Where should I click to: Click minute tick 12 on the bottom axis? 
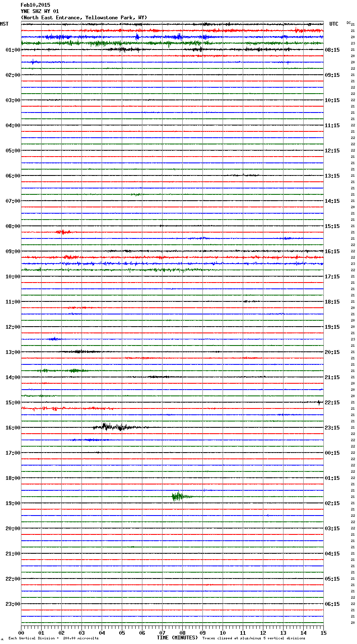(x=263, y=633)
